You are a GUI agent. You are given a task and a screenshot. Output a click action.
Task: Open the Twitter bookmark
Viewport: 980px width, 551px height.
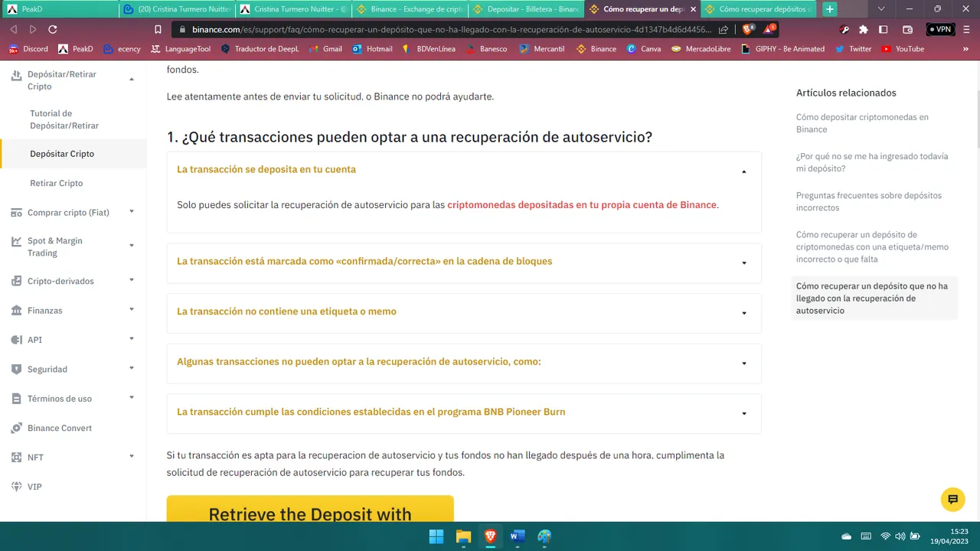[853, 48]
